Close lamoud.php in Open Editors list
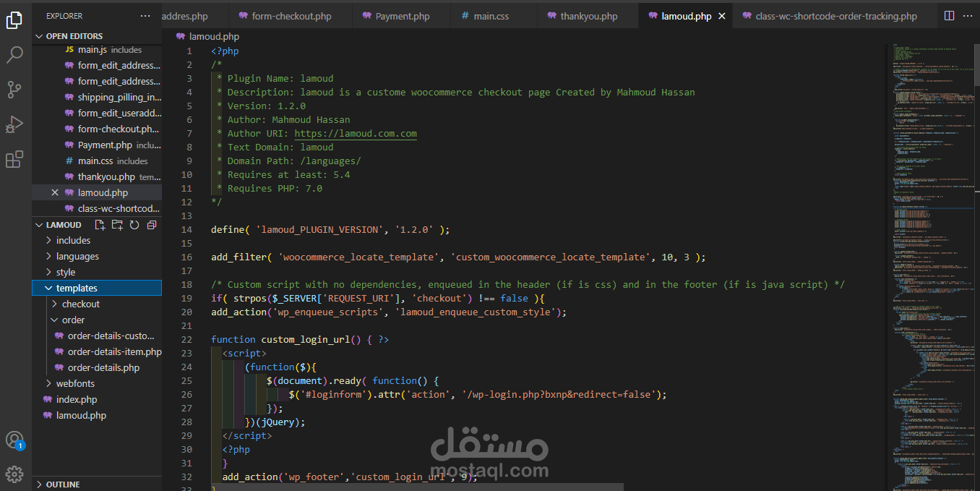Viewport: 980px width, 491px height. tap(55, 193)
